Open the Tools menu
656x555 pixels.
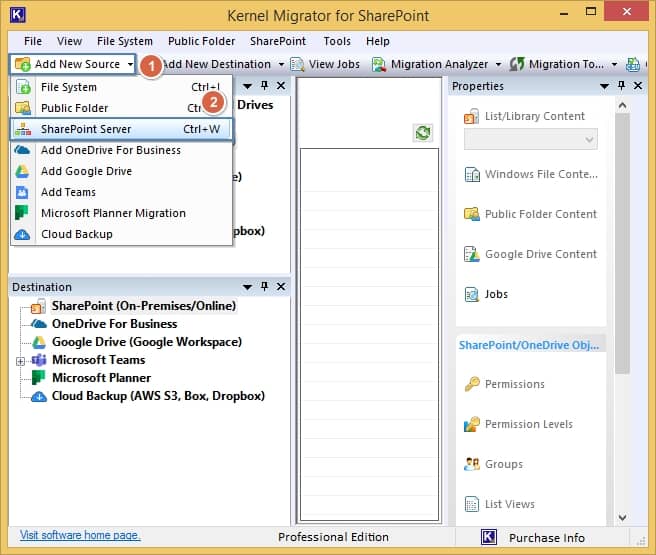pos(337,41)
